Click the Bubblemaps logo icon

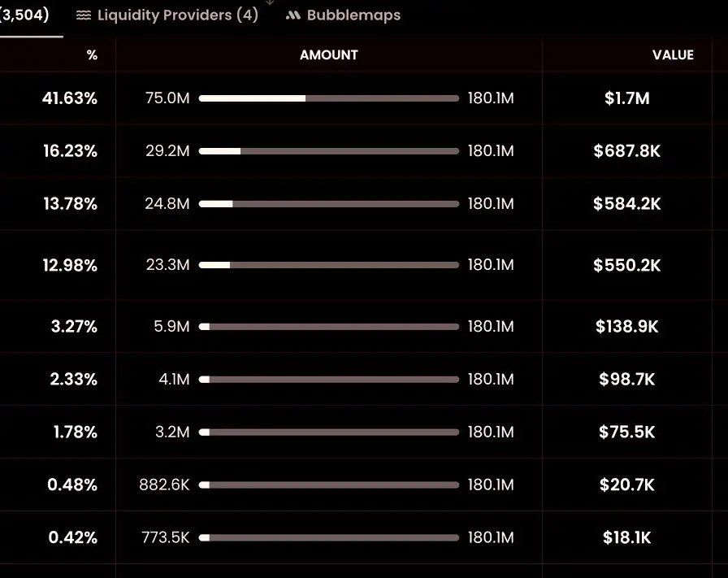tap(293, 15)
